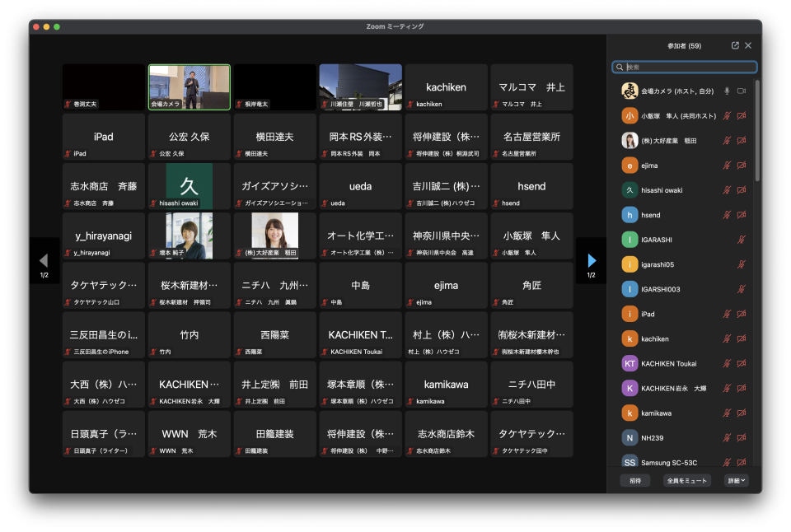Click the muted mic icon for ejima

[x=727, y=166]
